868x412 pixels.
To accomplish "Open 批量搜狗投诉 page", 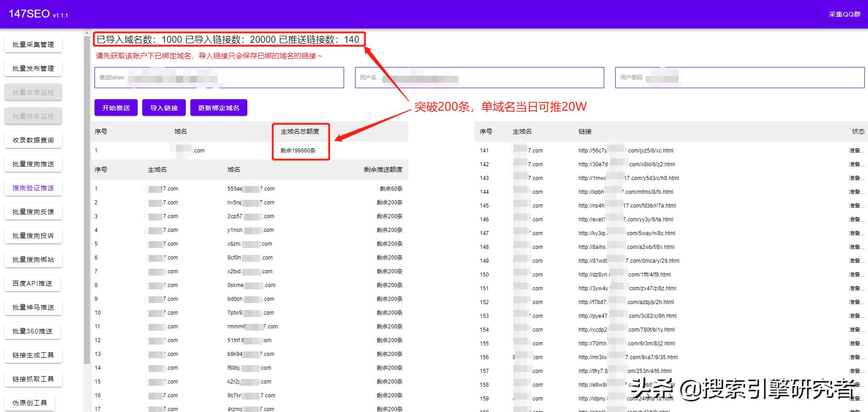I will (x=33, y=236).
